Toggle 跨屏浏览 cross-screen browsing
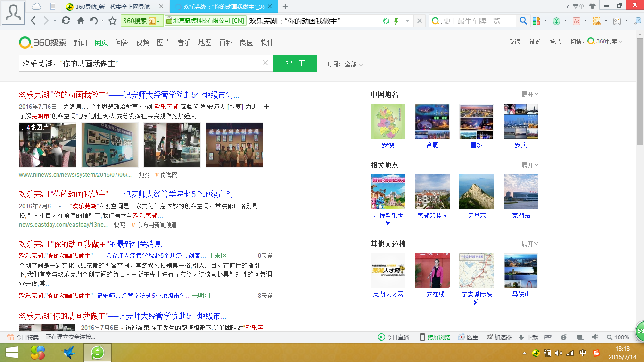The height and width of the screenshot is (362, 644). tap(435, 337)
